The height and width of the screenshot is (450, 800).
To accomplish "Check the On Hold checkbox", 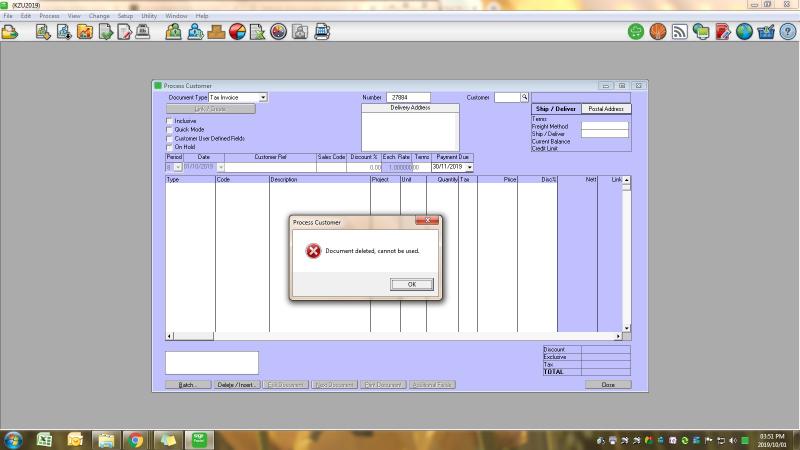I will [x=169, y=147].
